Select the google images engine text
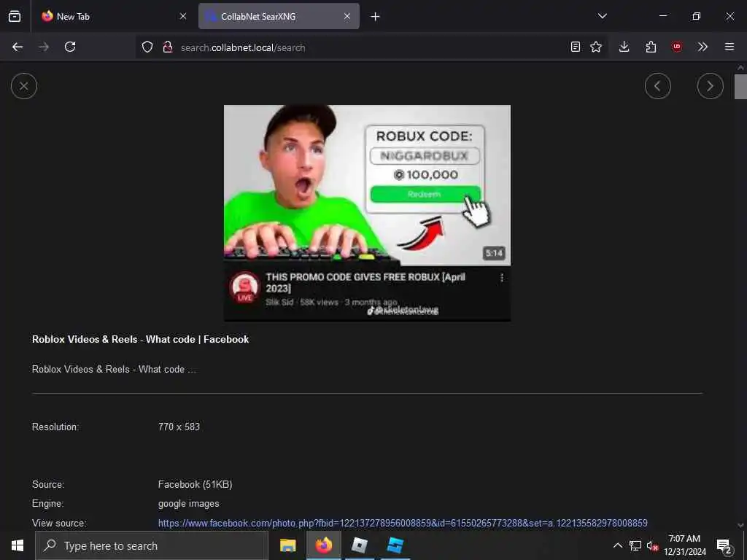 coord(189,504)
